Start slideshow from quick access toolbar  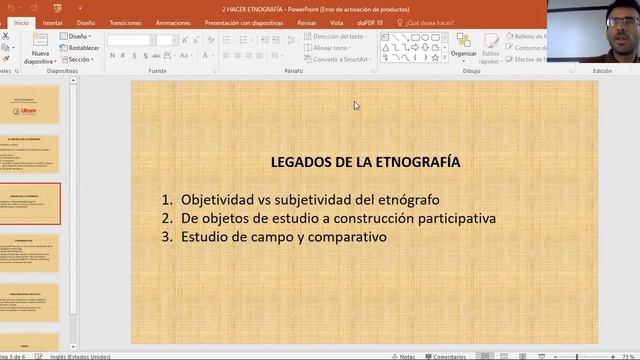(x=58, y=8)
